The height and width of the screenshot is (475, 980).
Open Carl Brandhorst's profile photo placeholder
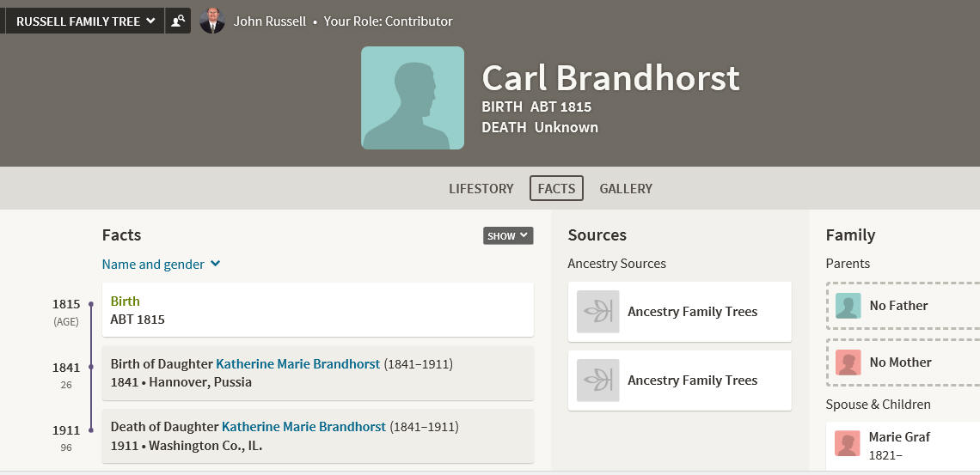(413, 98)
